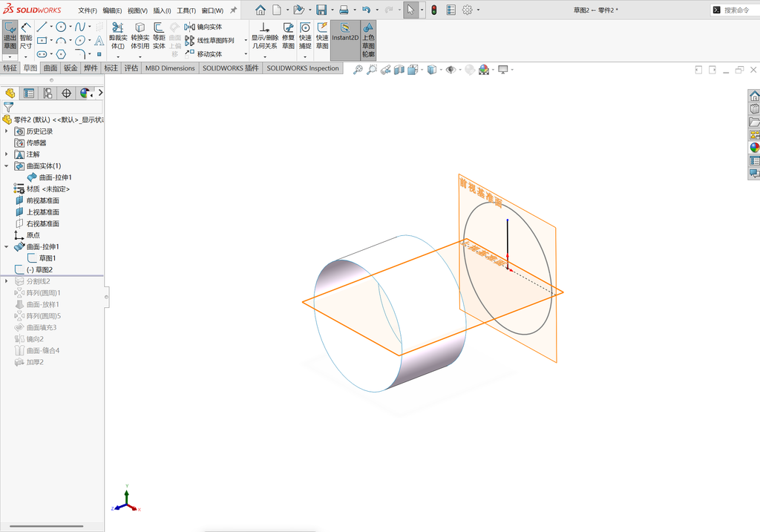Viewport: 760px width, 532px height.
Task: Toggle the pin icon beside the menu bar
Action: [233, 10]
